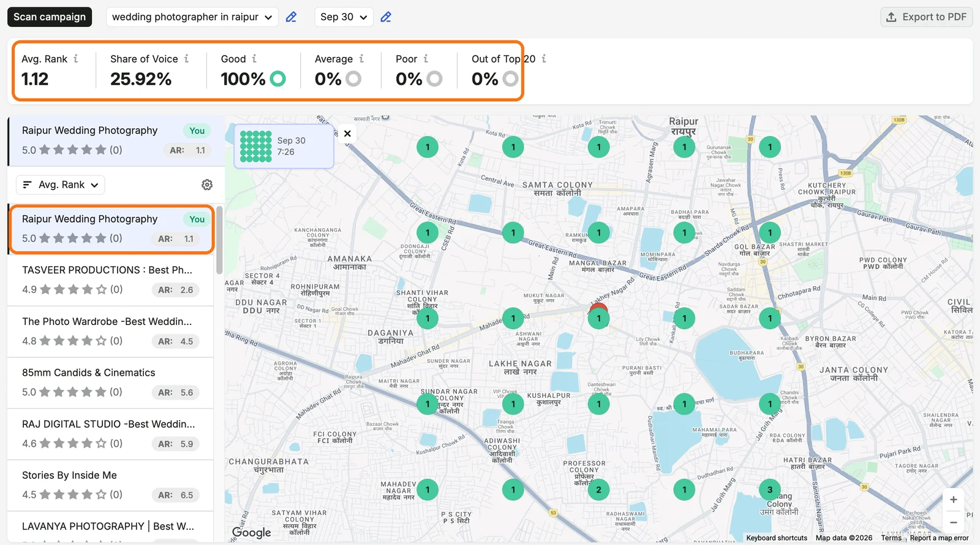Open the Good info icon
Image resolution: width=980 pixels, height=545 pixels.
(254, 59)
